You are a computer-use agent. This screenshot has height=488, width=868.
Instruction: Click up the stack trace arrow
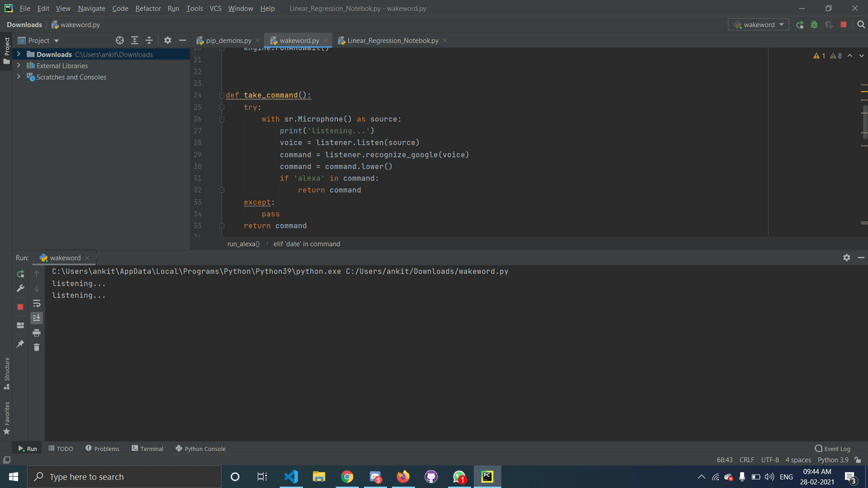[x=37, y=274]
